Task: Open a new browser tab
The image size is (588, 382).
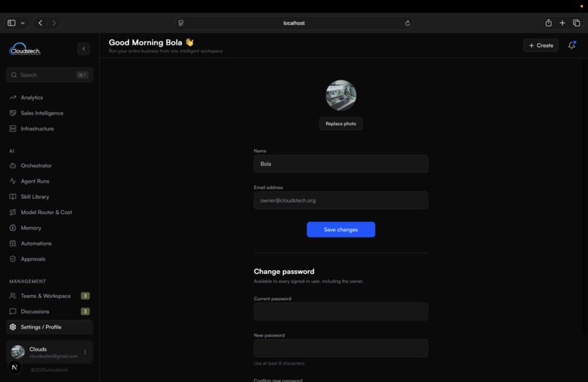Action: pyautogui.click(x=562, y=23)
